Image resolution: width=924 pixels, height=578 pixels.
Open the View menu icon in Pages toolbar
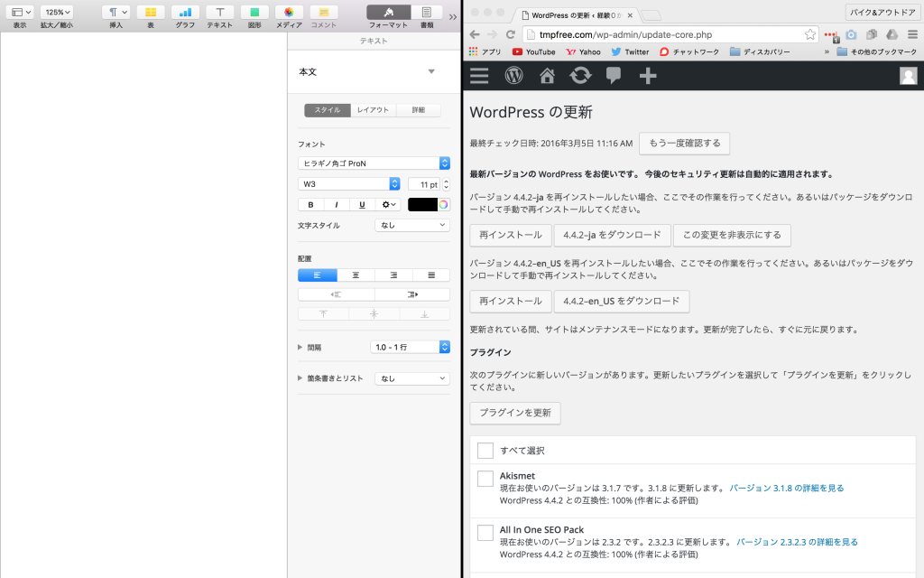coord(20,12)
